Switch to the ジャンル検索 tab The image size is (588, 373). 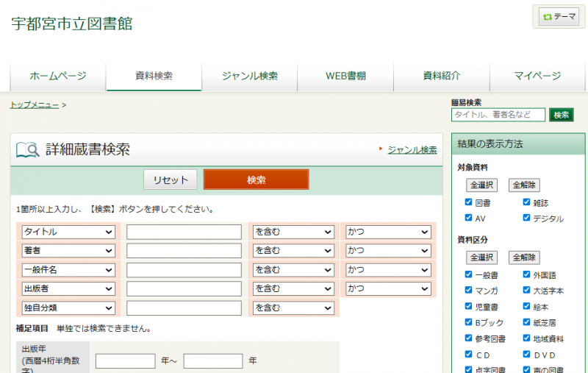250,76
